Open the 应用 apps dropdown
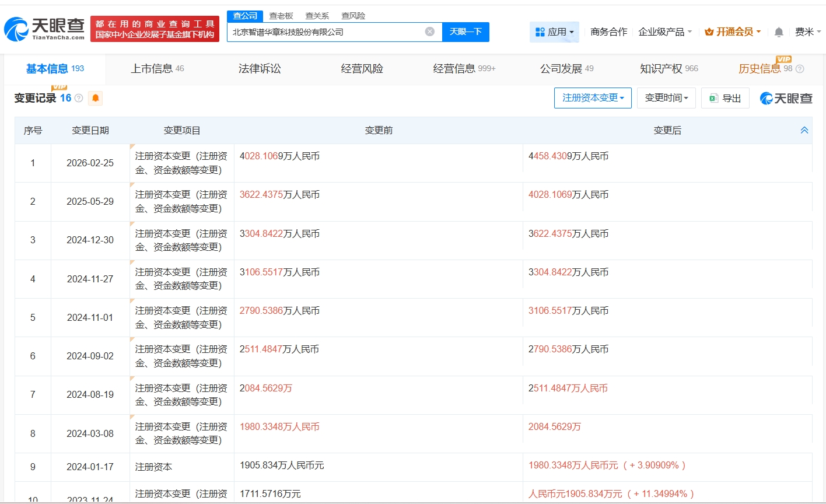826x504 pixels. click(554, 32)
